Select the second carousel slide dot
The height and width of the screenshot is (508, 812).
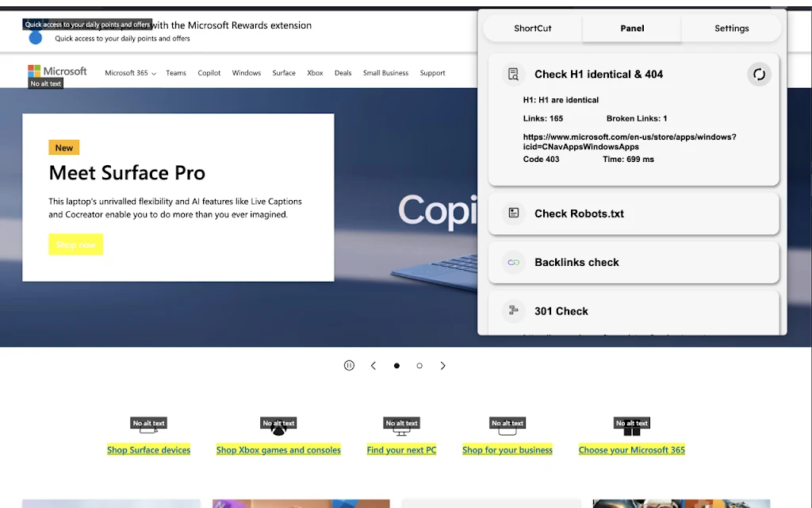(419, 365)
